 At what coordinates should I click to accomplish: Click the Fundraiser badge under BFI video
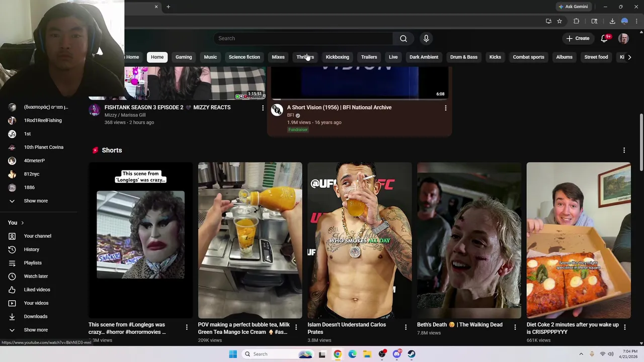coord(298,130)
